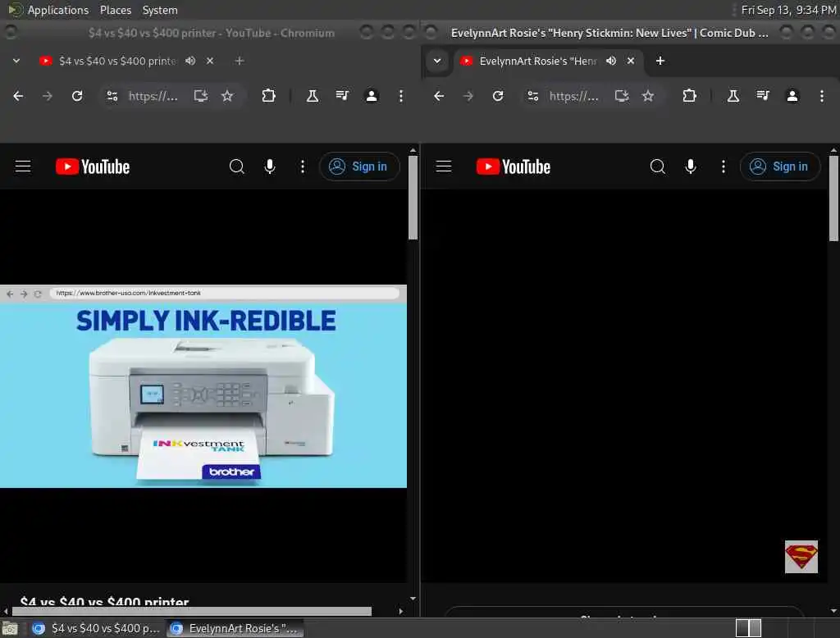The width and height of the screenshot is (840, 638).
Task: Focus the address bar in right window
Action: point(573,96)
